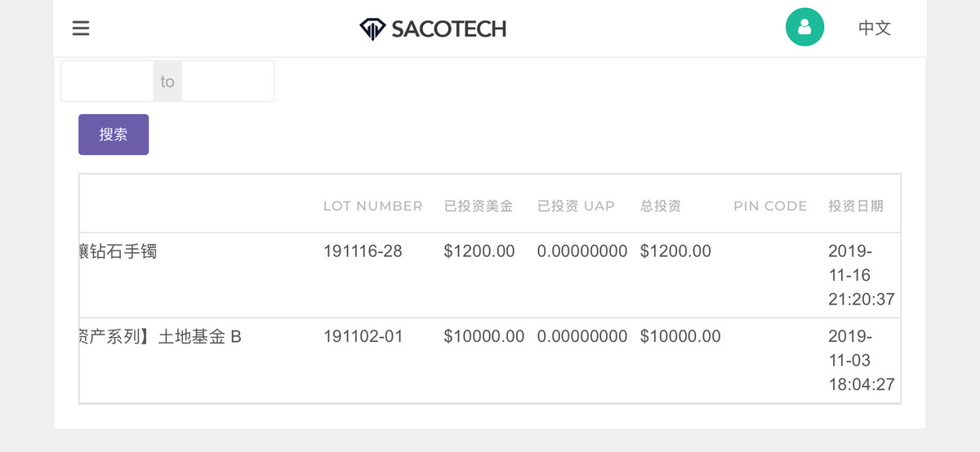Screen dimensions: 980x452
Task: Click the Sacotech diamond logo
Action: point(372,29)
